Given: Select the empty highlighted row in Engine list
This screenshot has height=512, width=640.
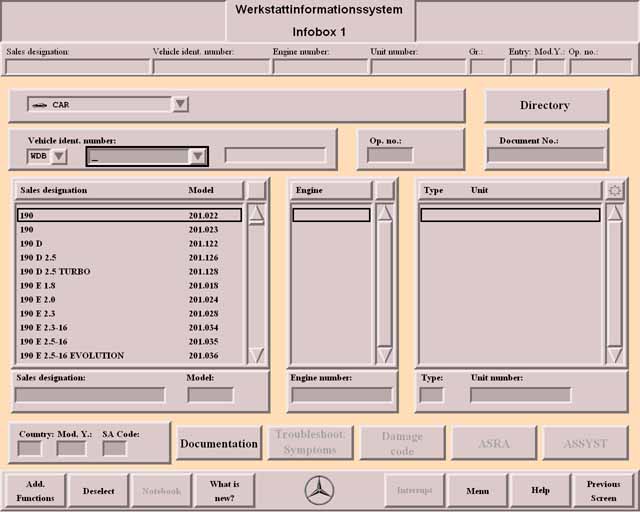Looking at the screenshot, I should point(331,215).
